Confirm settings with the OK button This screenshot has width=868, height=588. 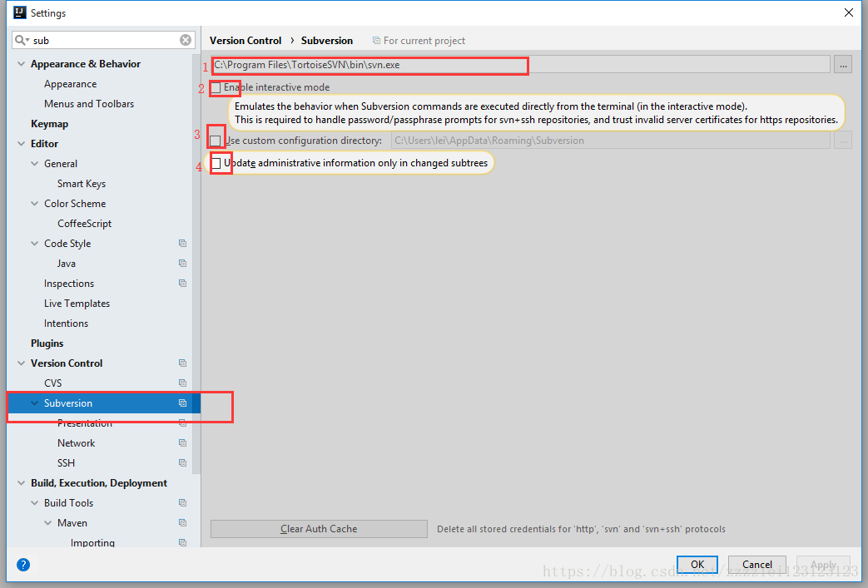(x=697, y=565)
